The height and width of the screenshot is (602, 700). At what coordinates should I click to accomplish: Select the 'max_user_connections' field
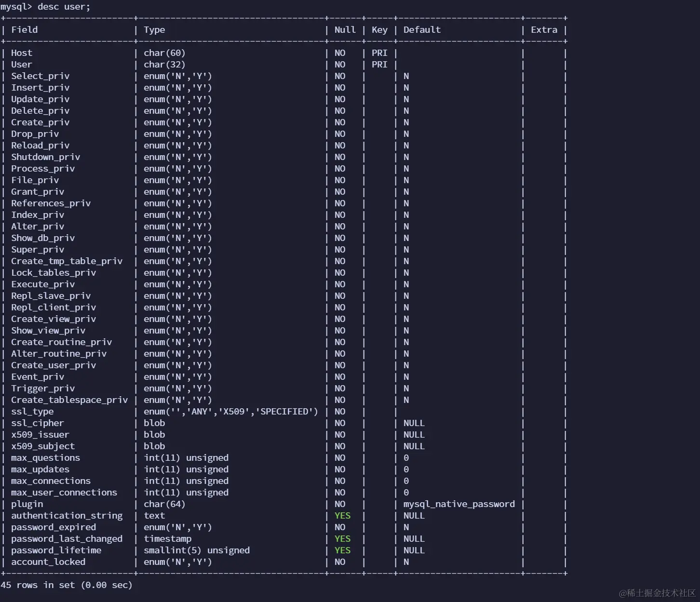[64, 493]
